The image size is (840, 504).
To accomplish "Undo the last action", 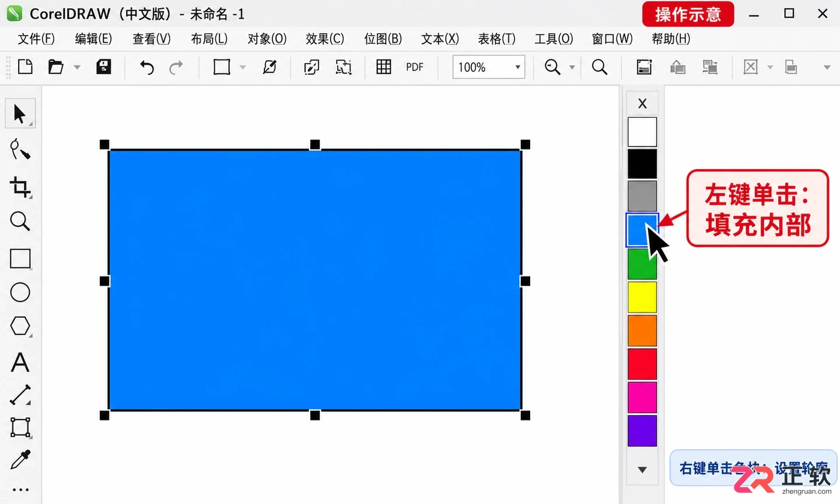I will [147, 68].
